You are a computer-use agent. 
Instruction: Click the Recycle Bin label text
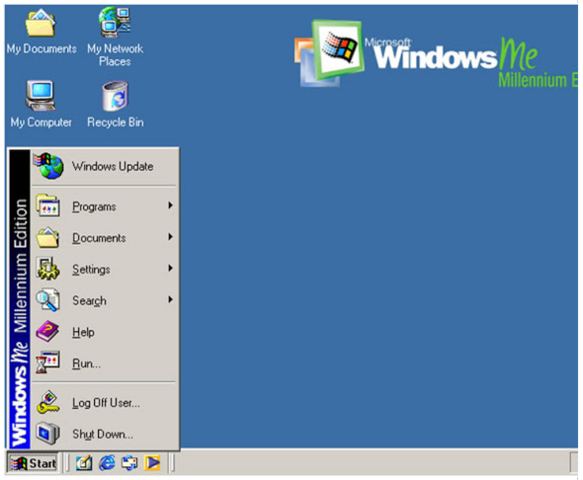115,122
